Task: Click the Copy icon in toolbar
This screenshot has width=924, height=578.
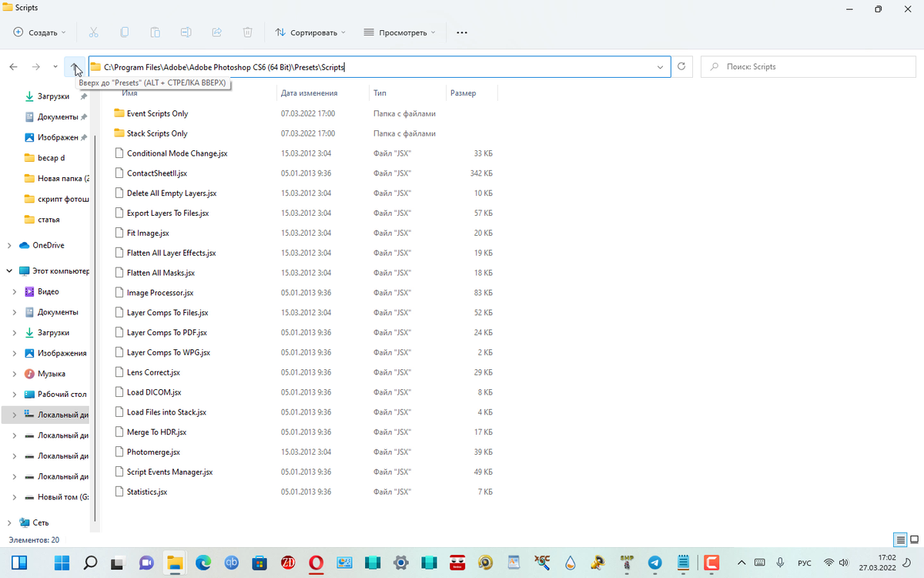Action: coord(124,32)
